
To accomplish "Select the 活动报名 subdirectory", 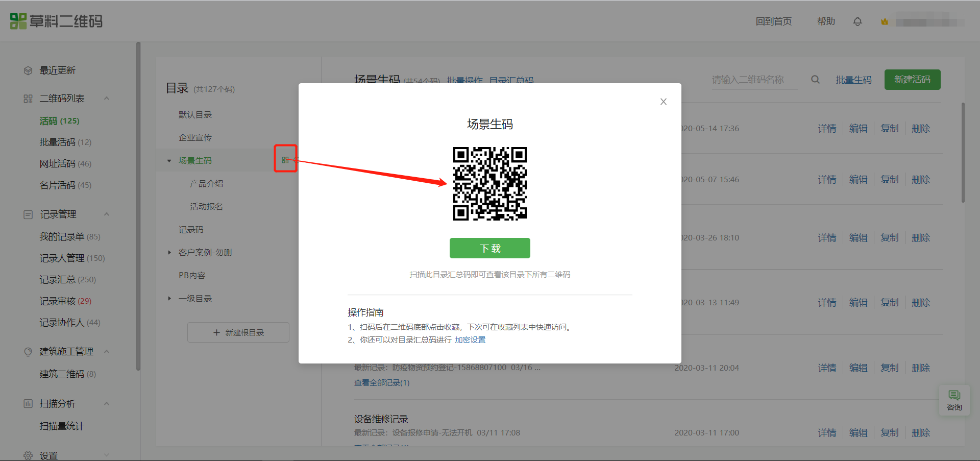I will tap(206, 207).
